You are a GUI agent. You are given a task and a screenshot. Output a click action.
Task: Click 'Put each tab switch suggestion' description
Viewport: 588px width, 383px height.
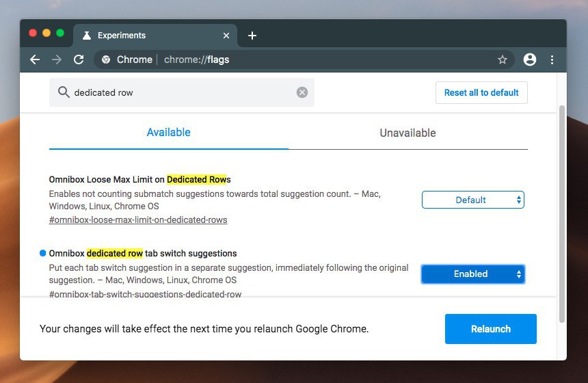[228, 274]
